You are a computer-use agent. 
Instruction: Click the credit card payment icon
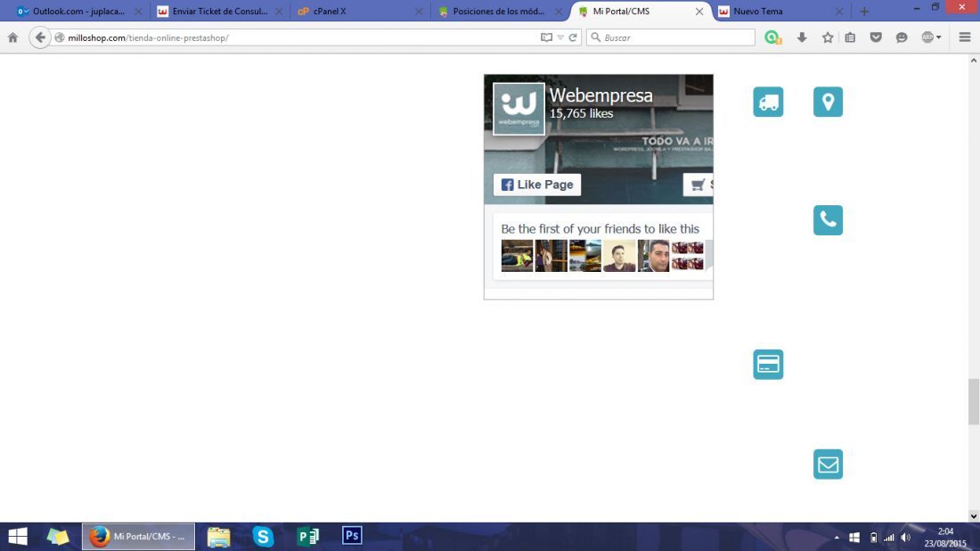pos(768,365)
